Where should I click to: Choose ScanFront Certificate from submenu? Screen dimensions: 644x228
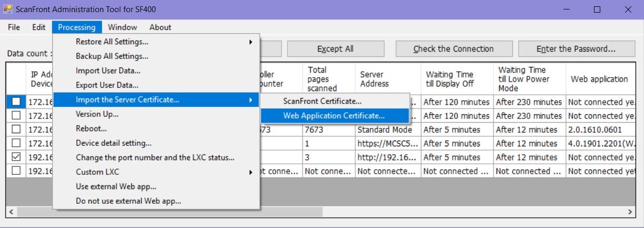pyautogui.click(x=322, y=101)
